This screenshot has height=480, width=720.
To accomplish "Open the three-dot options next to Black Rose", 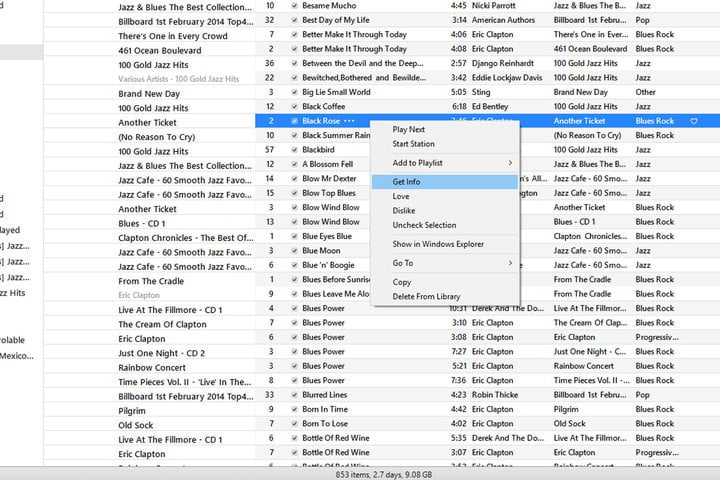I will (349, 121).
